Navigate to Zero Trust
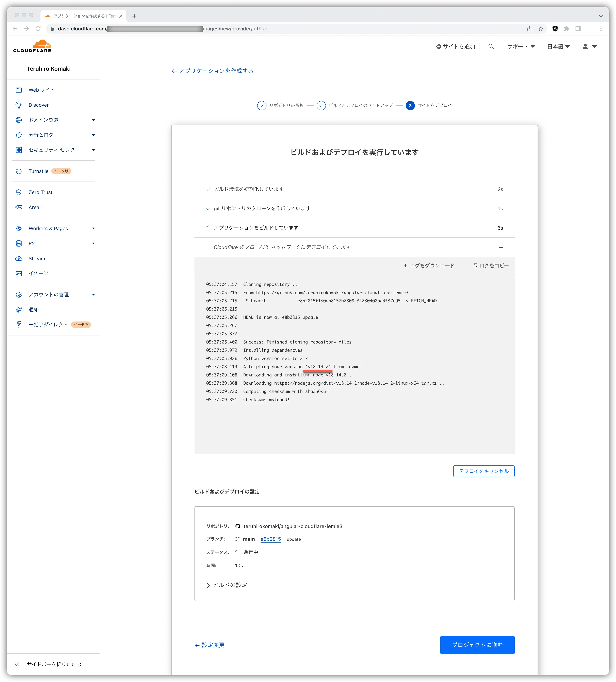The height and width of the screenshot is (682, 616). pos(40,192)
